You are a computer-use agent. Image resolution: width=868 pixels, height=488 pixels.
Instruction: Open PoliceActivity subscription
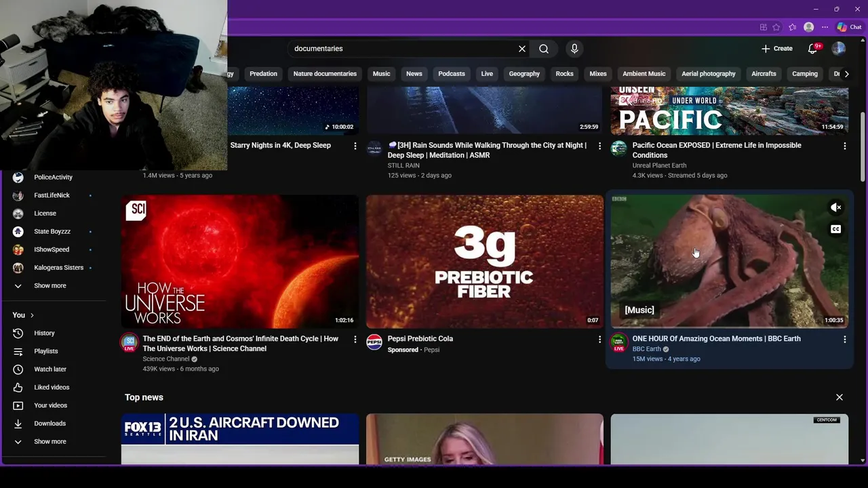tap(53, 178)
